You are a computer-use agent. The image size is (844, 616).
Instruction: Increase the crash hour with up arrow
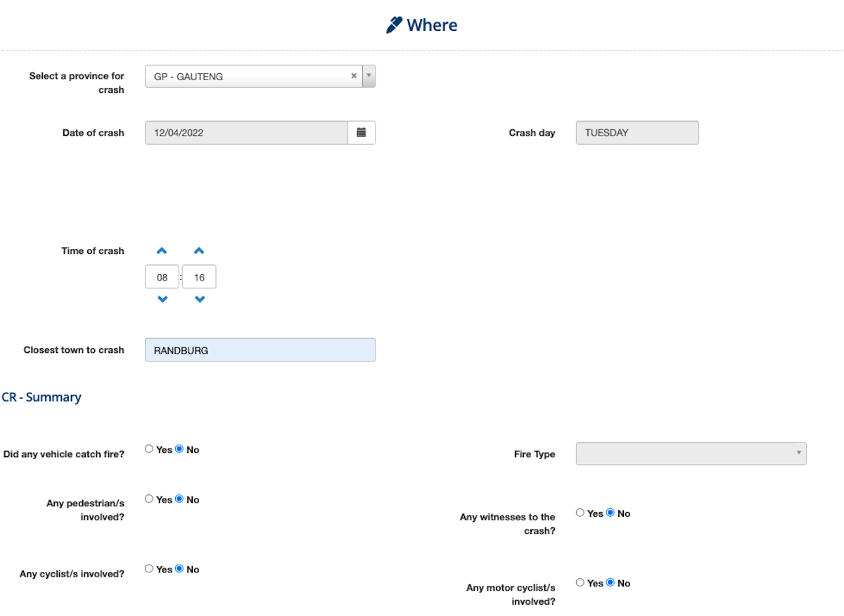coord(162,251)
